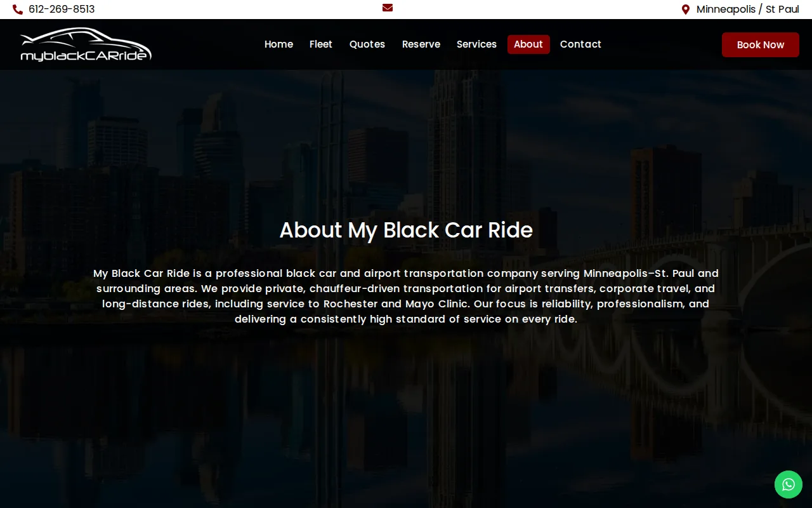812x508 pixels.
Task: Click the About My Black Car Ride heading
Action: pos(406,230)
